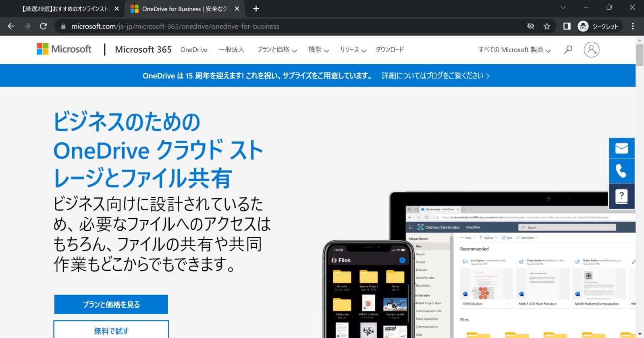Expand the 機能 dropdown menu

tap(318, 50)
